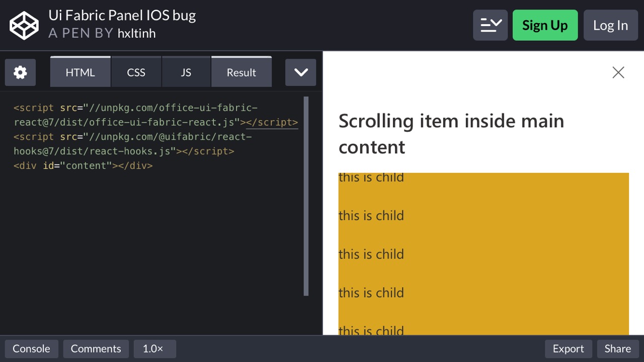Click the pen title Ui Fabric Panel IOS bug
644x362 pixels.
[122, 15]
